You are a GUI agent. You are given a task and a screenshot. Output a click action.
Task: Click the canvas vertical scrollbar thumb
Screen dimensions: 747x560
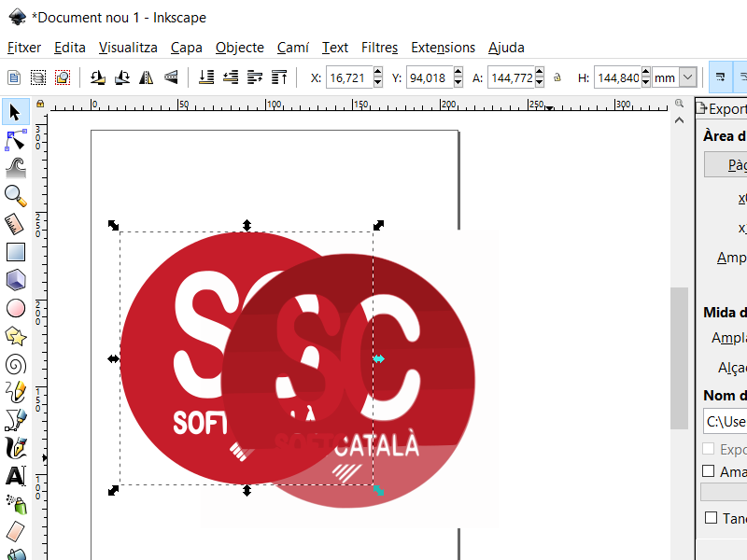(x=680, y=358)
